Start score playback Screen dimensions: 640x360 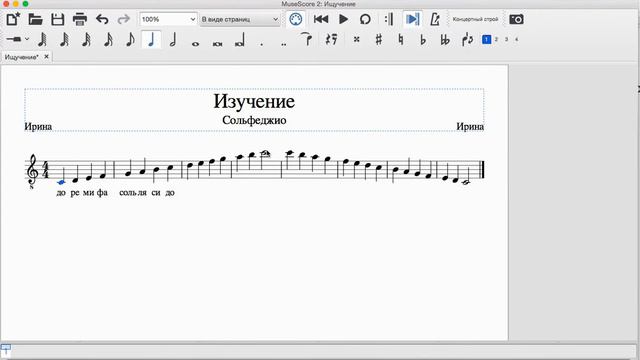click(343, 19)
